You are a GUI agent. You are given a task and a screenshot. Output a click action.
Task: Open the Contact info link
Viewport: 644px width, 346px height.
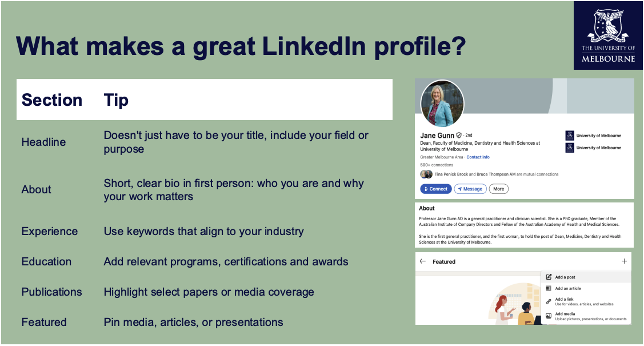(x=478, y=157)
